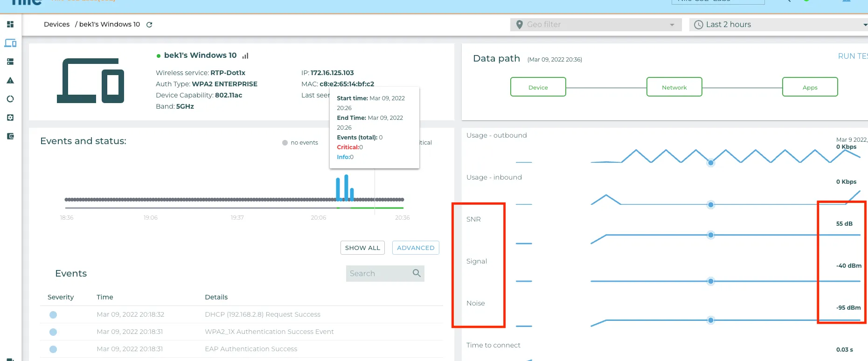Click the location pin in Geo filter
This screenshot has width=868, height=361.
pos(519,25)
